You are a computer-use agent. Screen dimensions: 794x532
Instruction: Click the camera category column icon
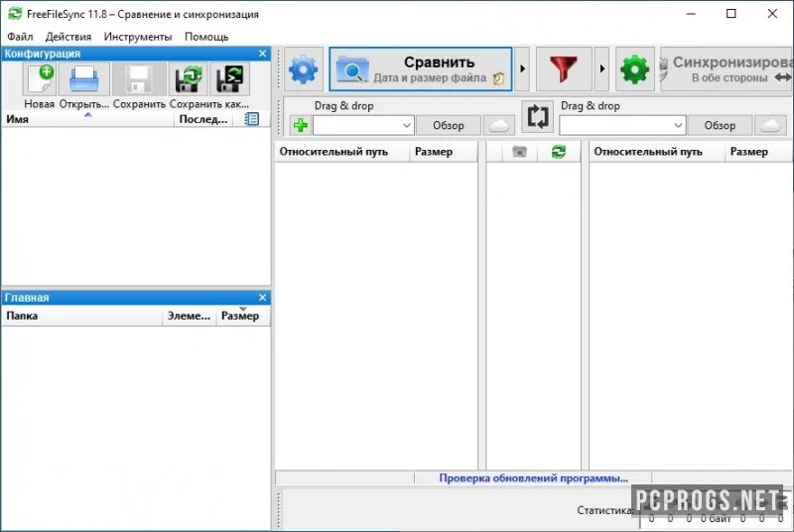pos(519,151)
